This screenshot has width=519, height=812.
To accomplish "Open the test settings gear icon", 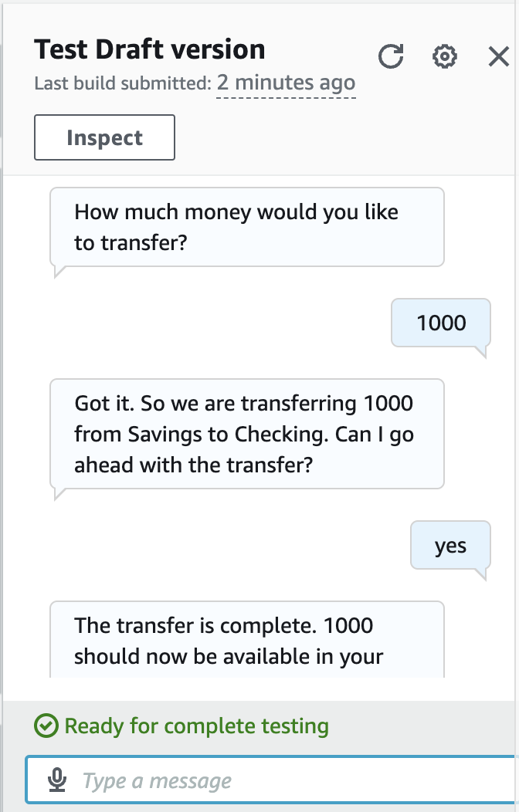I will tap(444, 56).
